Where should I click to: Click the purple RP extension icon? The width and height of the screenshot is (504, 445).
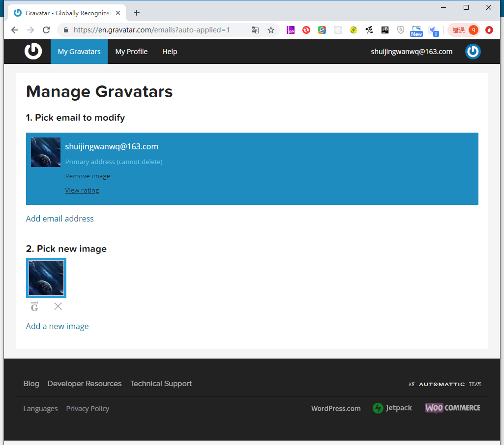291,30
